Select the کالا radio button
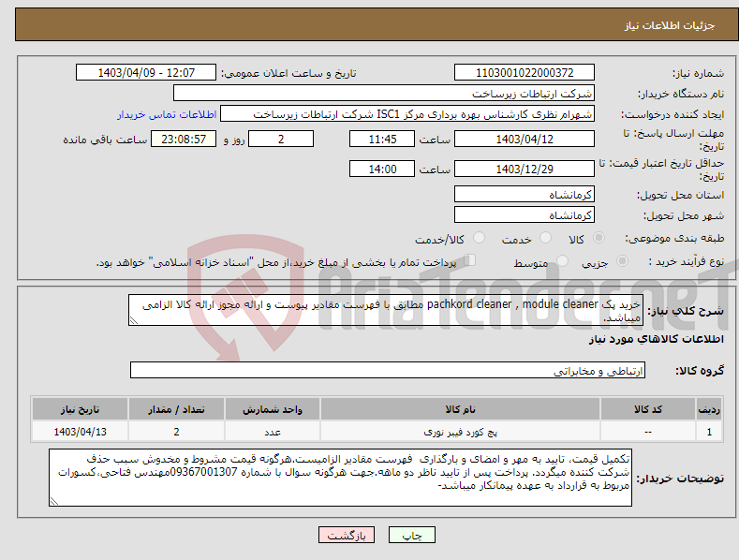 click(x=599, y=238)
